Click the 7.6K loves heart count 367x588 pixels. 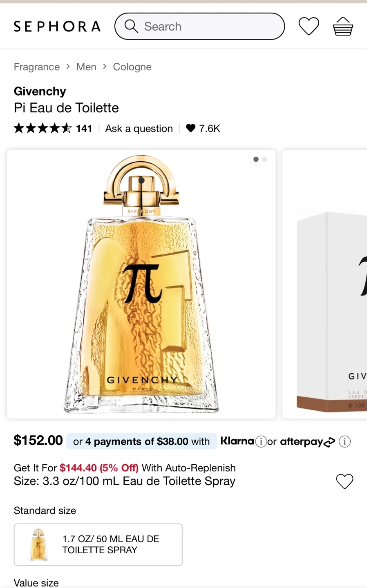[x=203, y=128]
